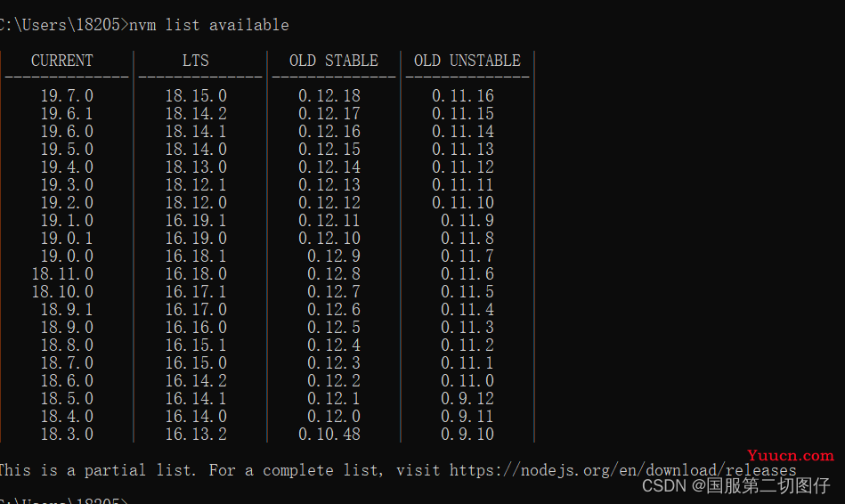
Task: Click LTS version 18.14.1
Action: click(x=196, y=132)
